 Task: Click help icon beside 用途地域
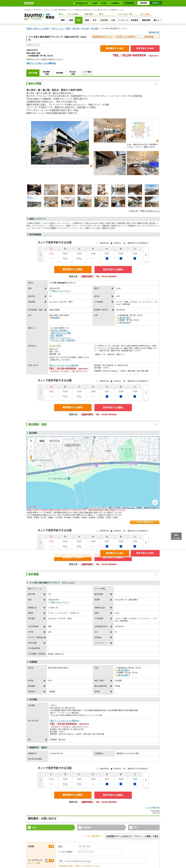tap(44, 692)
